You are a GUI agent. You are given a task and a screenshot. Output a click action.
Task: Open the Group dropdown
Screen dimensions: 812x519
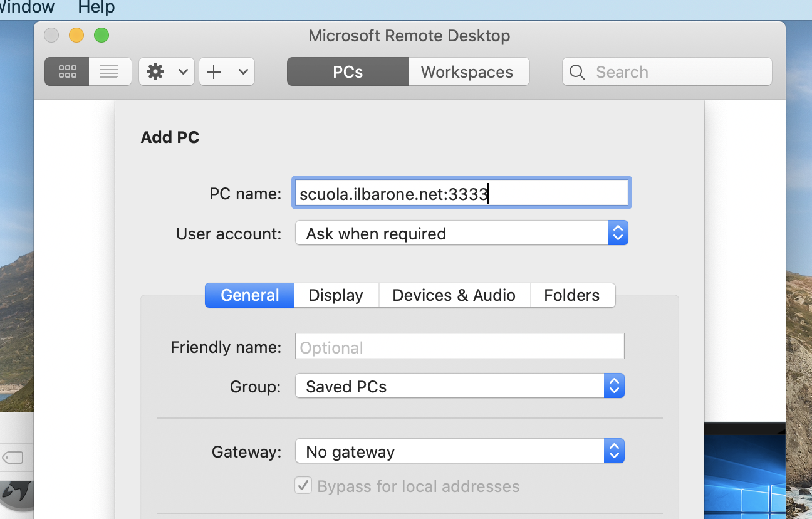[459, 386]
